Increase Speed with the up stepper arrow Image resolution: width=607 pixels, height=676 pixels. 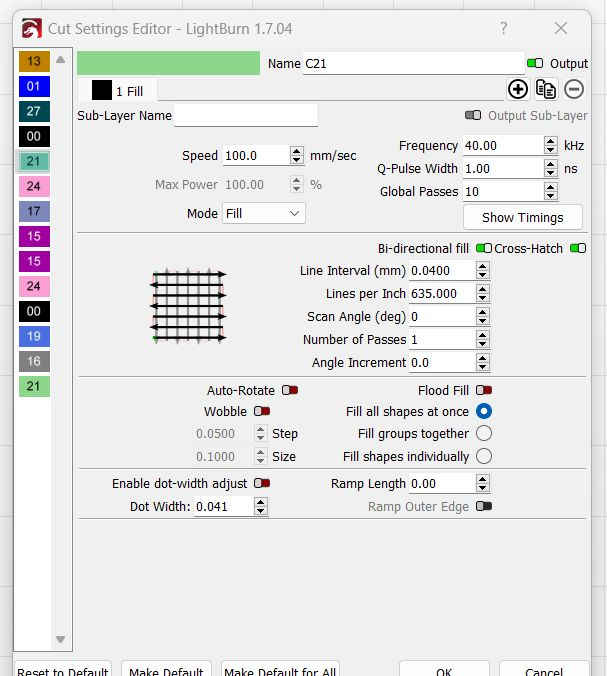(297, 151)
